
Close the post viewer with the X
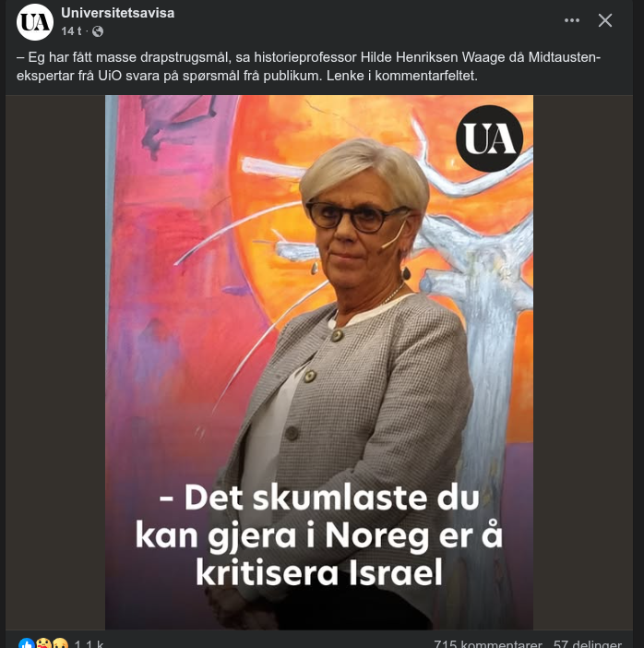605,20
